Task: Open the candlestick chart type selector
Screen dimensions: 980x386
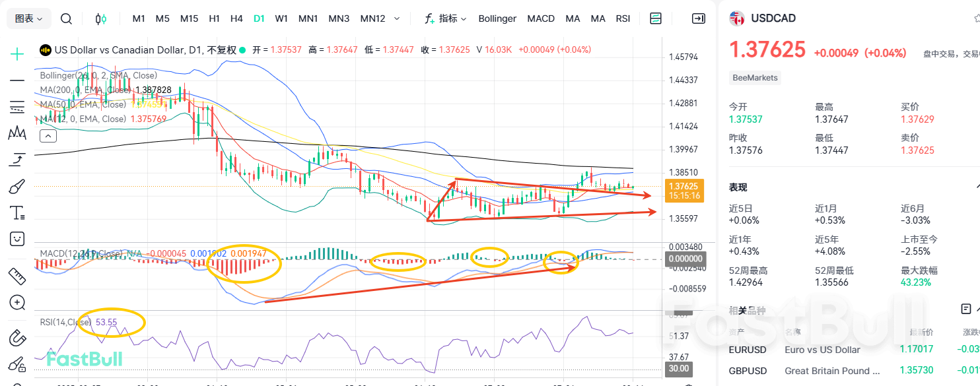Action: [x=101, y=18]
